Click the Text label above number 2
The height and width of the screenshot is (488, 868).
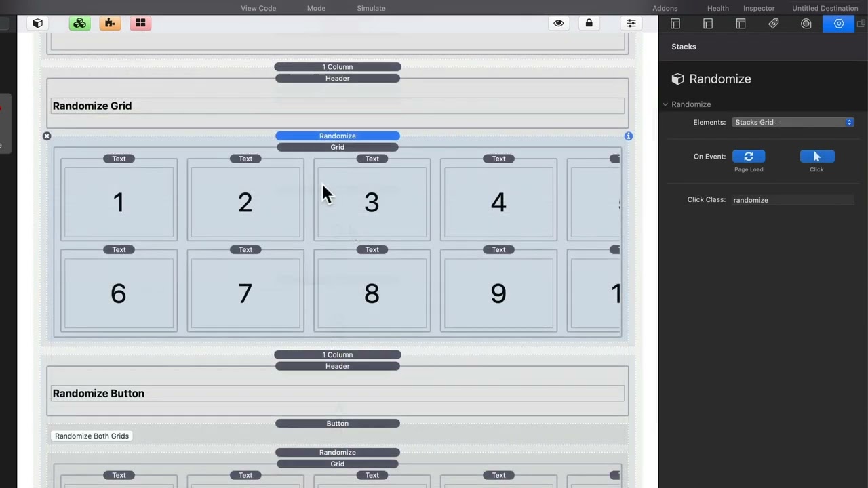(245, 159)
